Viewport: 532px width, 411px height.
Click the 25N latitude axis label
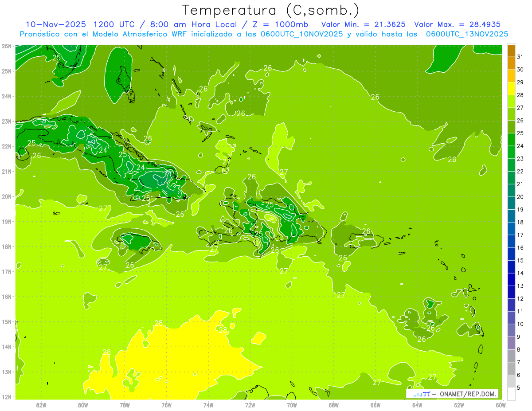(6, 71)
